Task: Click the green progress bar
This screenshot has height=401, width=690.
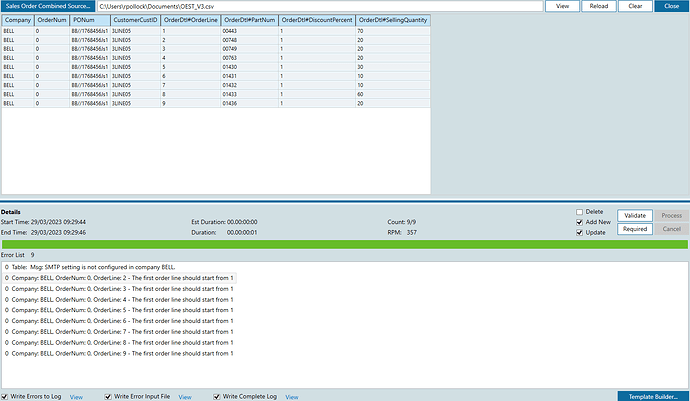Action: [345, 244]
